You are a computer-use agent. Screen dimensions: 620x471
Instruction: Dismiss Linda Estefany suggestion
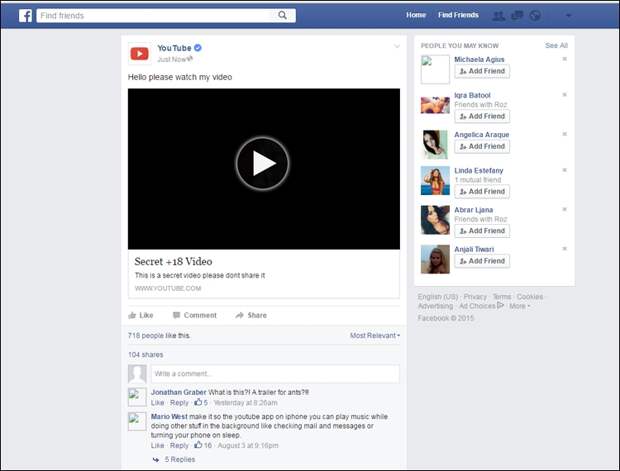(x=565, y=170)
